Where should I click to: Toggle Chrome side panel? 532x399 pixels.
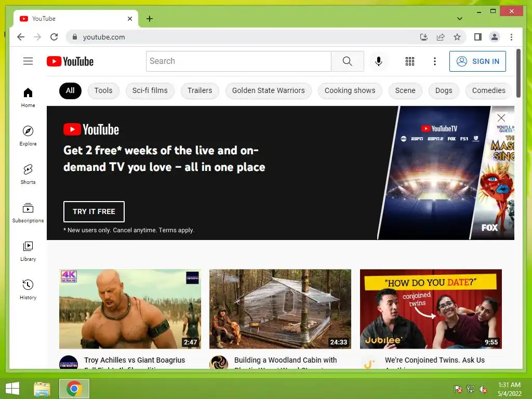click(x=478, y=37)
